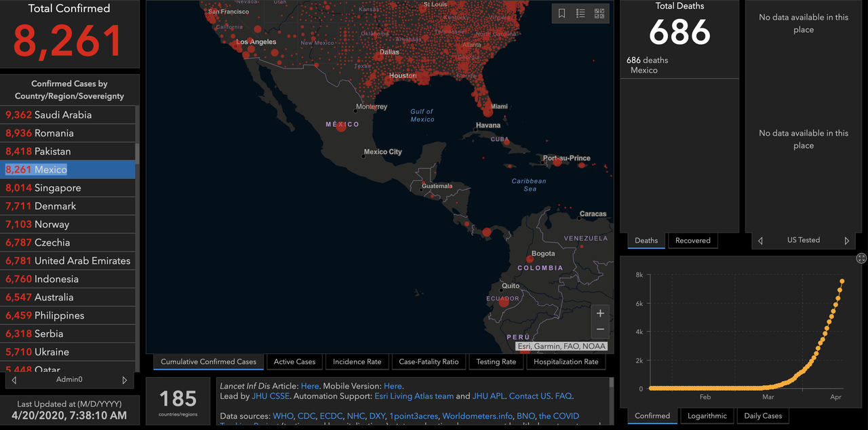Open the Daily Cases chart tab
The height and width of the screenshot is (430, 868).
[x=763, y=416]
